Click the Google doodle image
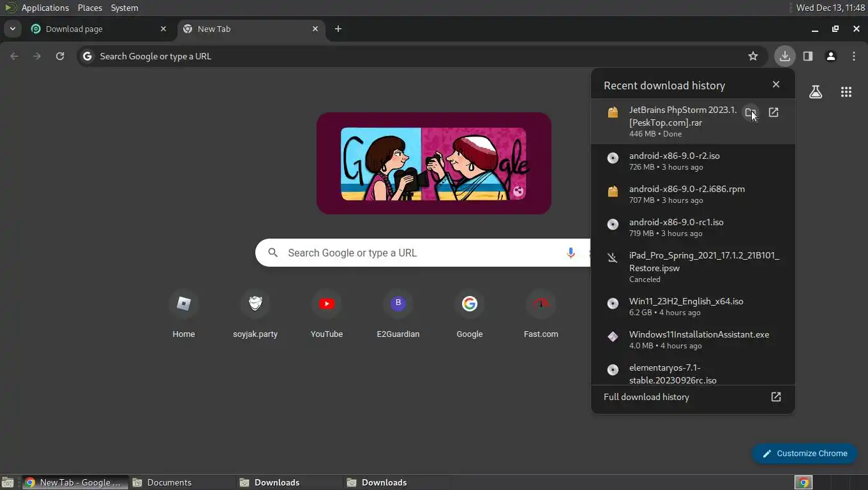The image size is (868, 490). pyautogui.click(x=434, y=163)
